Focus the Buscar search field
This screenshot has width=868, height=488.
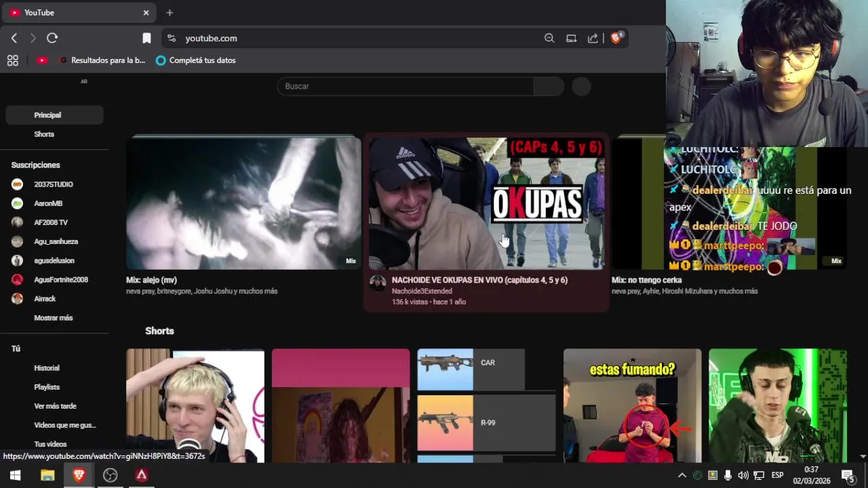click(405, 86)
